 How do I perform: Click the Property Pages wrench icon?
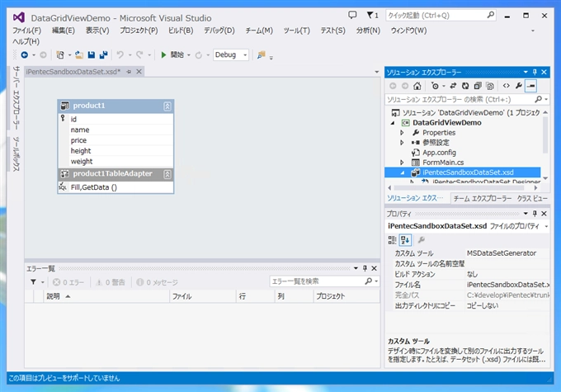[x=422, y=240]
